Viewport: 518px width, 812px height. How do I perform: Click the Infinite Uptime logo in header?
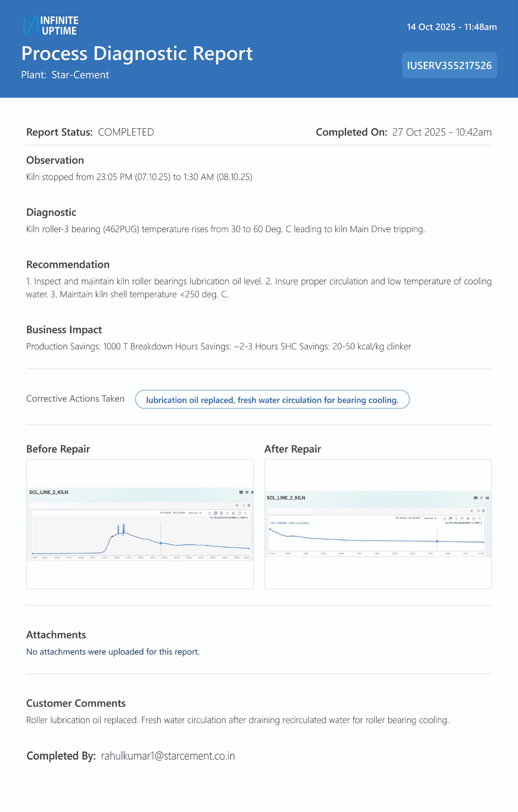click(x=50, y=26)
